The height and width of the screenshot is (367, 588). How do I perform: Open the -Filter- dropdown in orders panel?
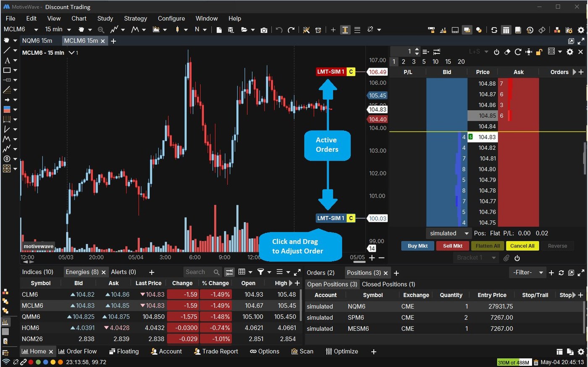click(x=528, y=272)
